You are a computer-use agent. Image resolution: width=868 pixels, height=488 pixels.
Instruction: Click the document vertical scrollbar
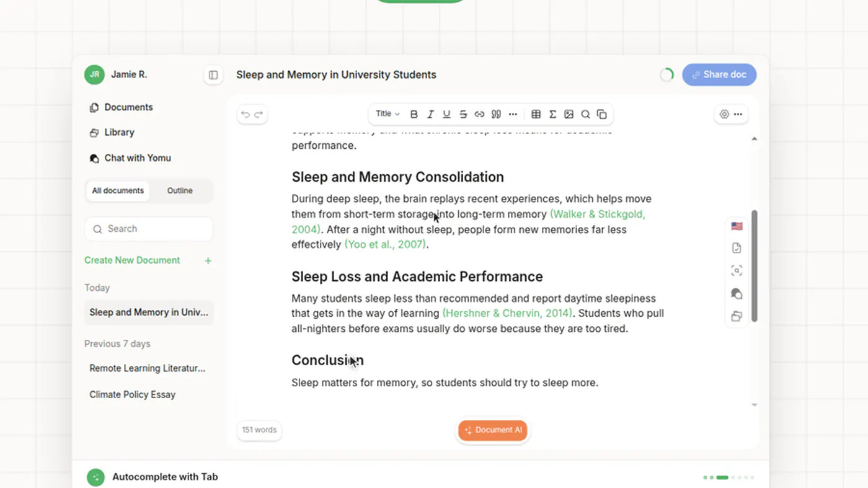(755, 265)
